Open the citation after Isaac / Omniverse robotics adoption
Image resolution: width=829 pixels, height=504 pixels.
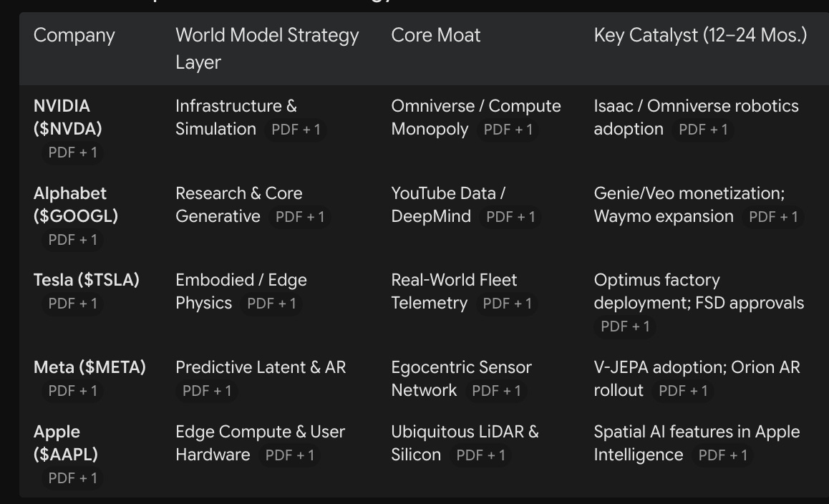coord(703,130)
